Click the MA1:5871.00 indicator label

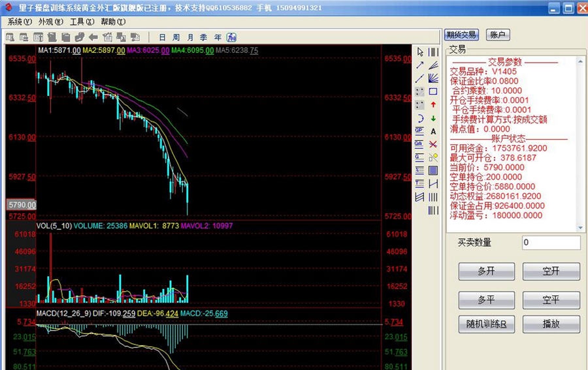click(59, 50)
